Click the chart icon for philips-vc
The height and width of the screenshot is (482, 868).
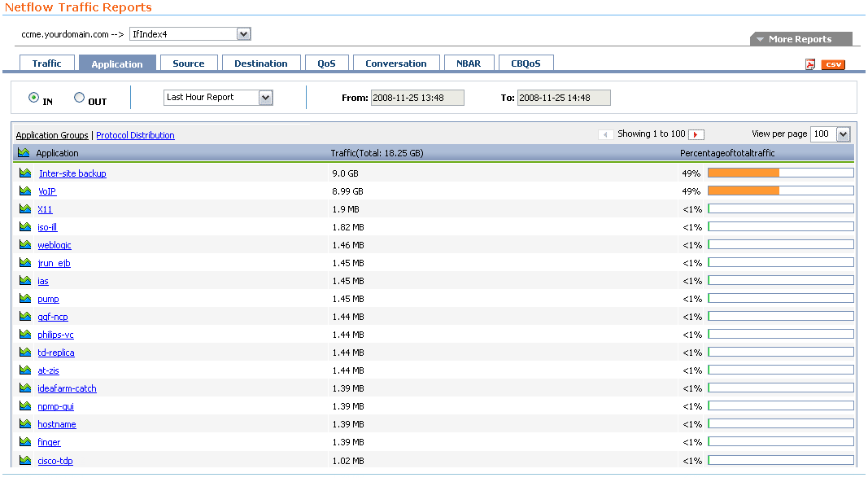[x=25, y=334]
